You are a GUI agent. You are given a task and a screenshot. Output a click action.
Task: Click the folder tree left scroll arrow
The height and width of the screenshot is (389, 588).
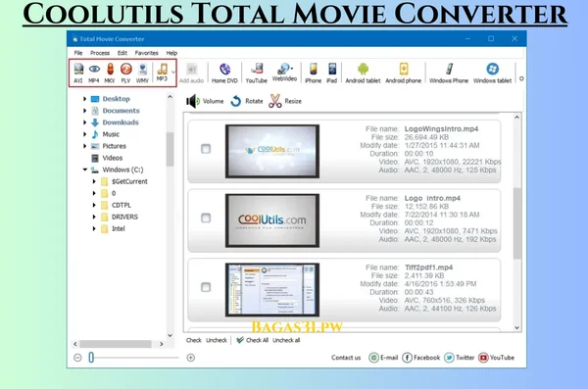click(x=75, y=344)
